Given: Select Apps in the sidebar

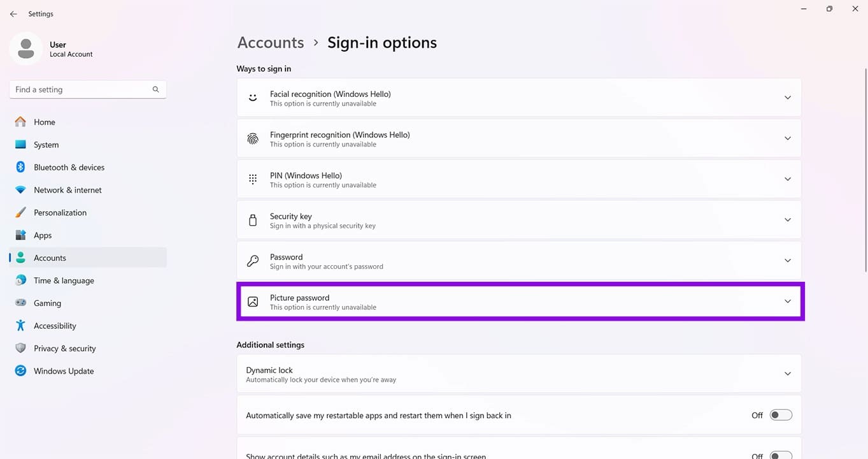Looking at the screenshot, I should [x=88, y=235].
